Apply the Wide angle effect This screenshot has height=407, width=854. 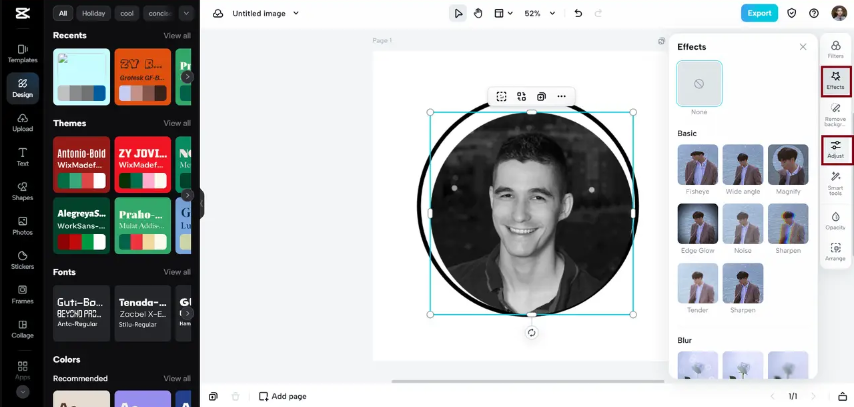click(x=742, y=165)
